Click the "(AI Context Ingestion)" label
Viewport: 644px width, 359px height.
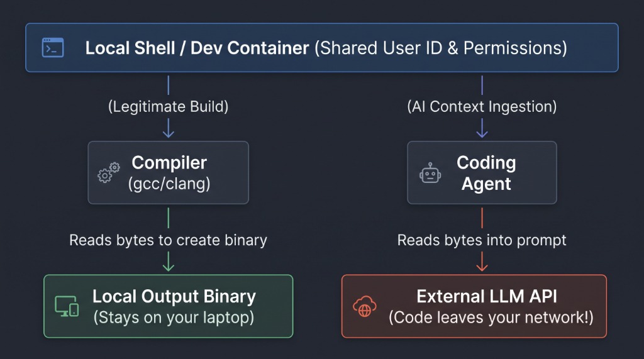tap(482, 107)
